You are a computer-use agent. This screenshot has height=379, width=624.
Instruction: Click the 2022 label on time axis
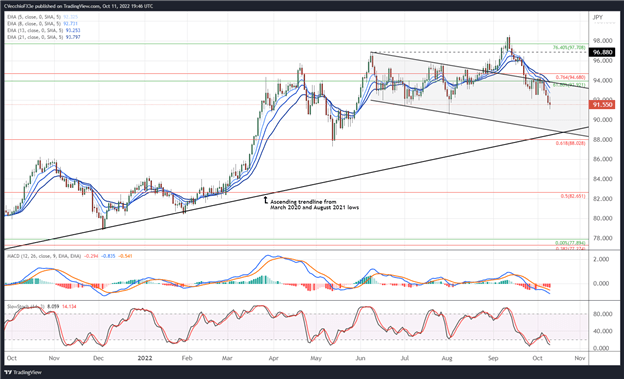145,358
